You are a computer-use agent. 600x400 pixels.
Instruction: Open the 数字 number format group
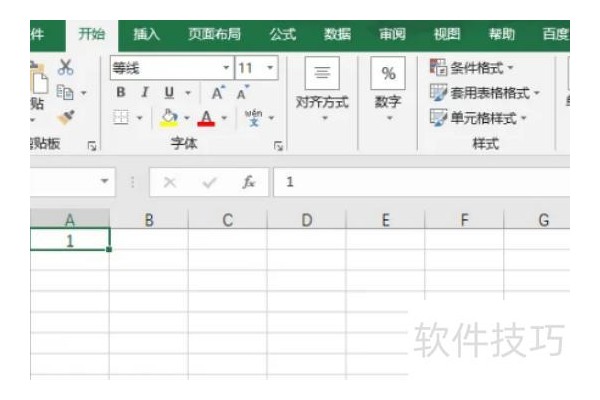tap(388, 89)
